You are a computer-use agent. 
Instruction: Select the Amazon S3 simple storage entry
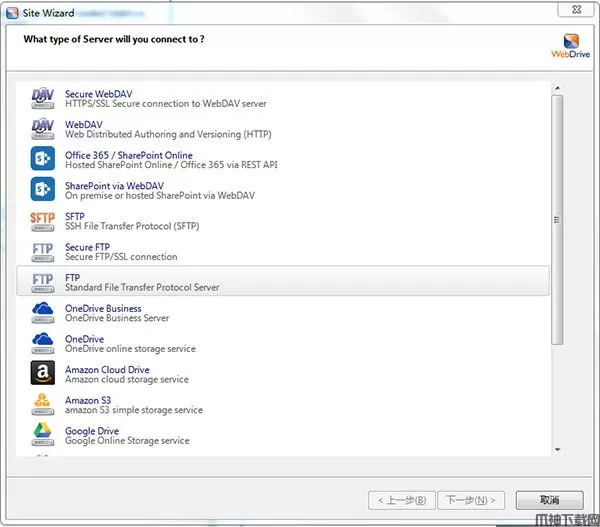click(x=133, y=404)
